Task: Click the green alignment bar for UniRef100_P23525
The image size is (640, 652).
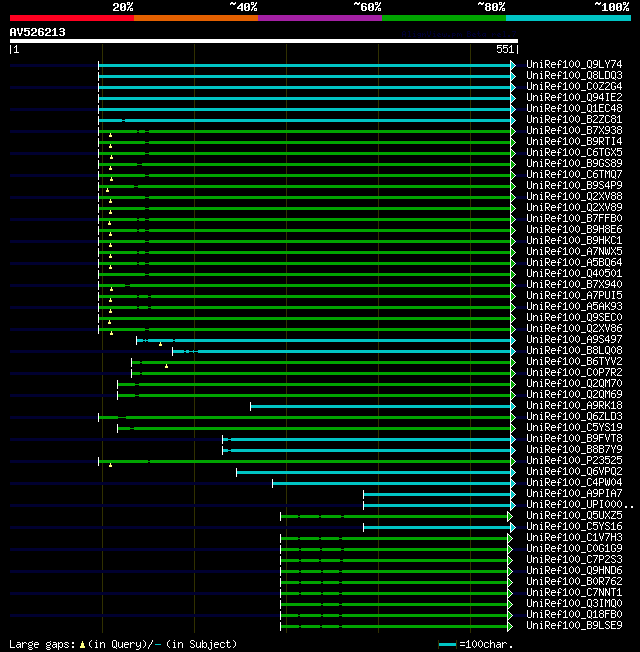Action: pos(304,462)
